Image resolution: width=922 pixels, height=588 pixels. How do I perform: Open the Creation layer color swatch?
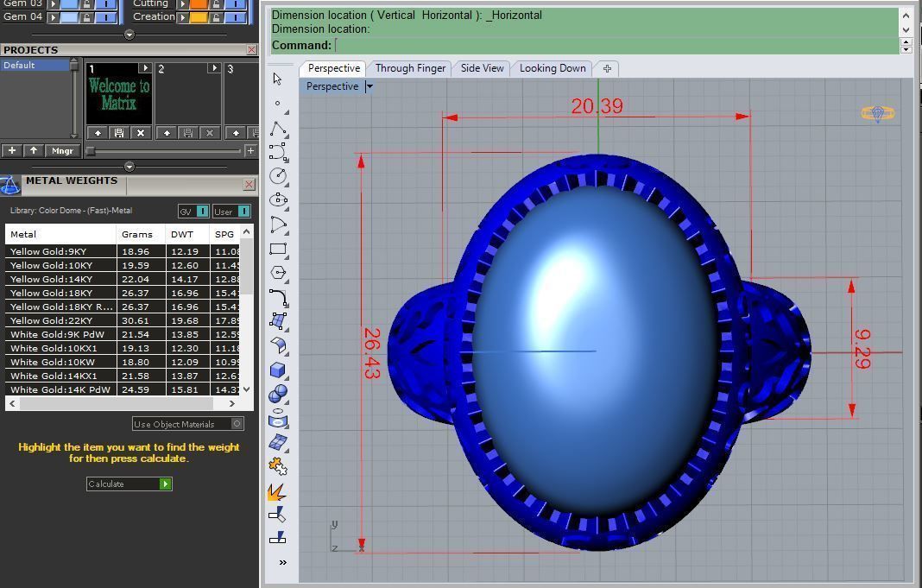click(x=199, y=17)
